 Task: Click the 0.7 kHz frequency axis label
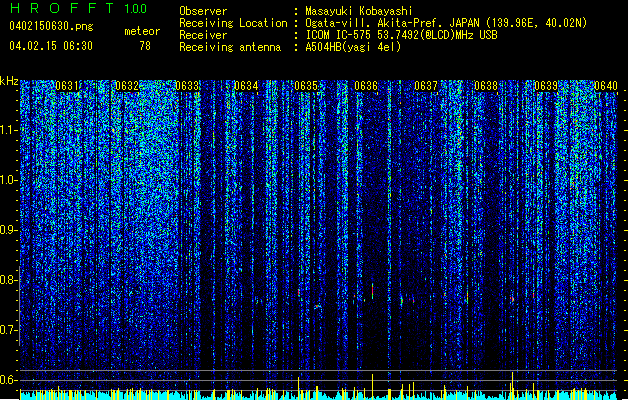point(9,330)
